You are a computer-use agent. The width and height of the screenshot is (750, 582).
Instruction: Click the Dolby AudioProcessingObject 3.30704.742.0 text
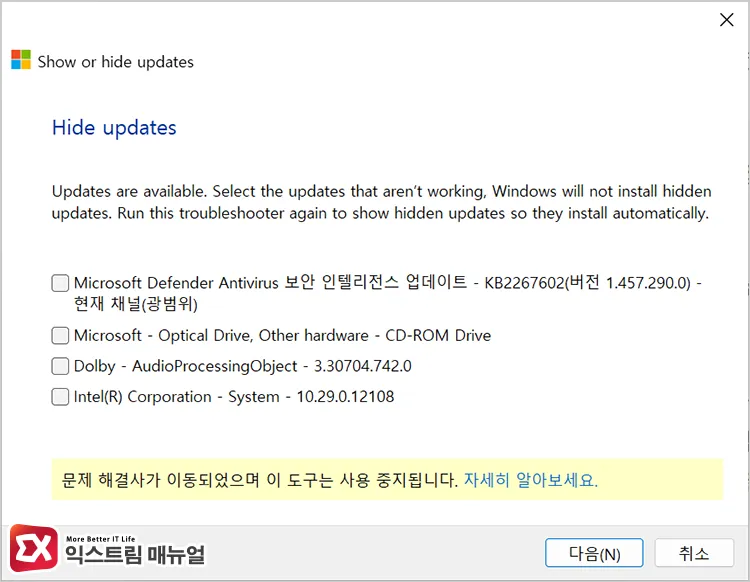click(x=243, y=366)
